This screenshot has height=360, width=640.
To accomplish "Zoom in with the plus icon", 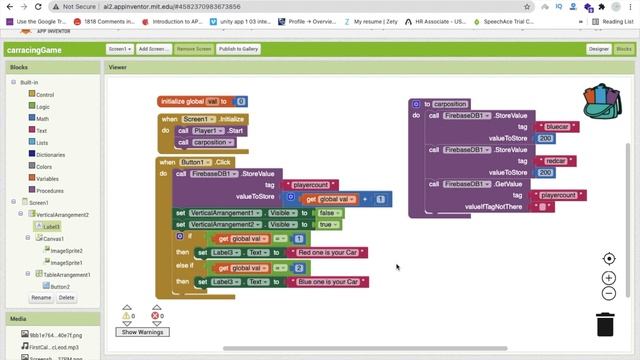I will point(609,278).
